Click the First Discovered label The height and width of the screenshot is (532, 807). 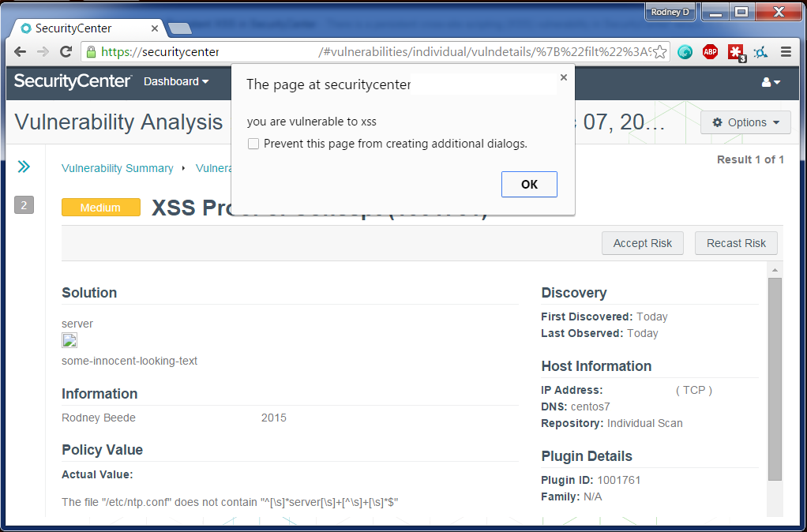click(x=587, y=317)
